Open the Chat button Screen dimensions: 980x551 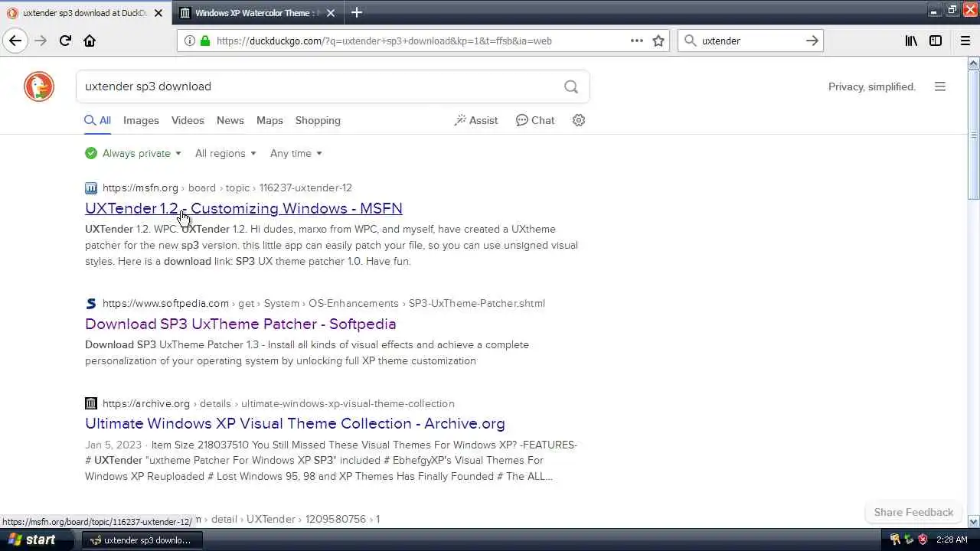pyautogui.click(x=535, y=120)
